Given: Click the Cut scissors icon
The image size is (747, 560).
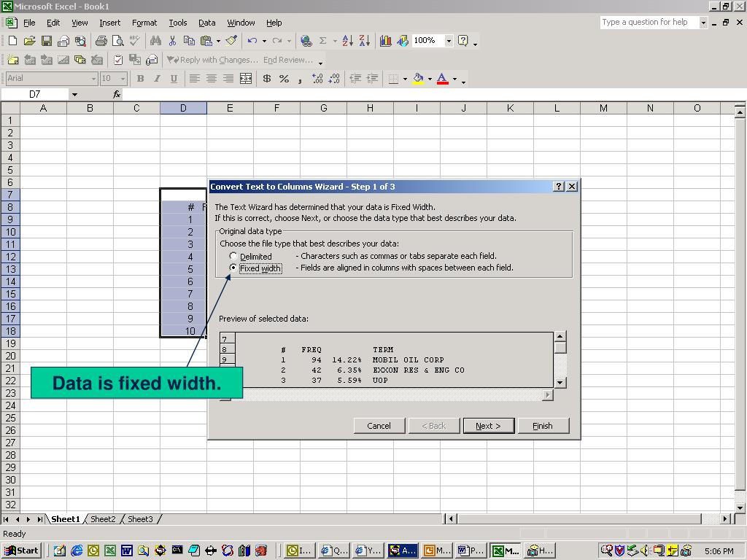Looking at the screenshot, I should tap(172, 41).
